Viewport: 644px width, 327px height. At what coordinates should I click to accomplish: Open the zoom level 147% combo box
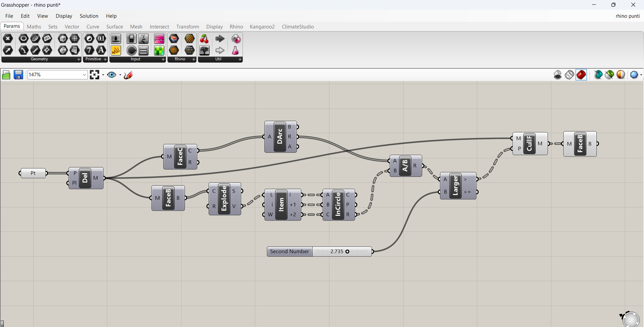[x=57, y=75]
